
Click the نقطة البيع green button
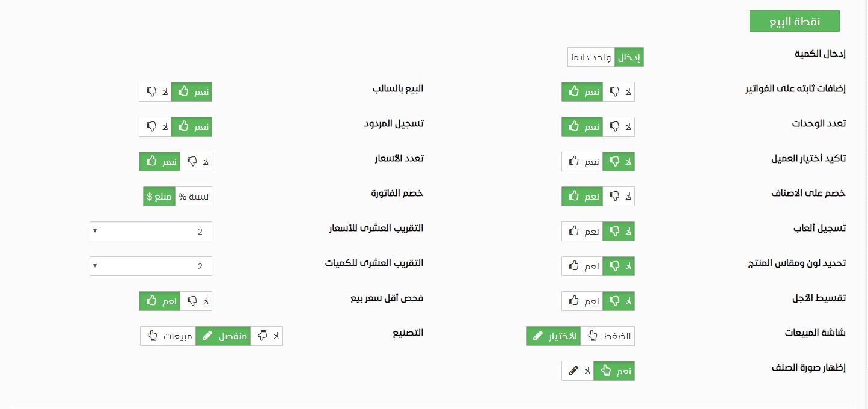[x=795, y=22]
